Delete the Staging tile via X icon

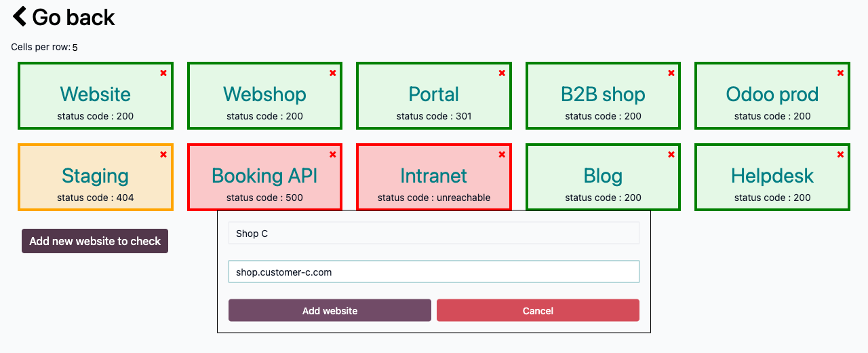163,154
